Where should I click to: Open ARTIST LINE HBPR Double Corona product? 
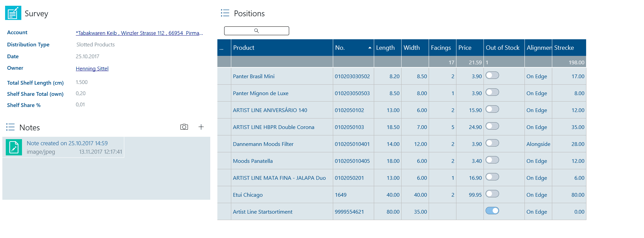(x=274, y=127)
